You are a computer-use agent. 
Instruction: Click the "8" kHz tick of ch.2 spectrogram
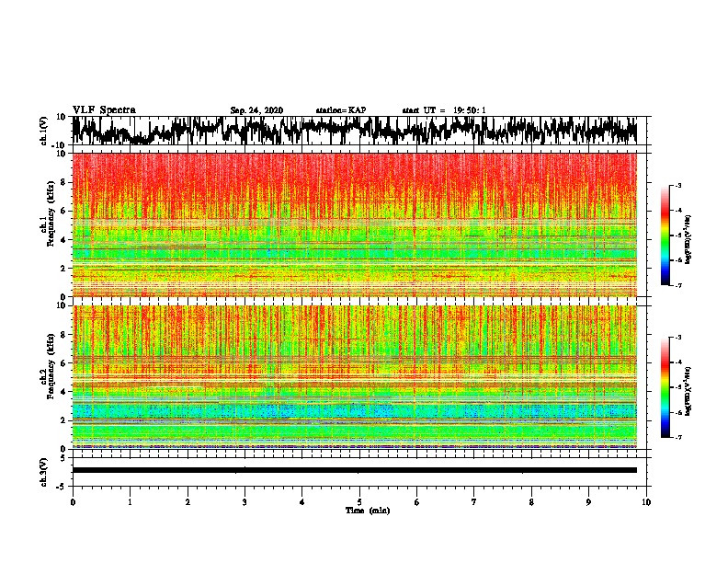tap(63, 334)
